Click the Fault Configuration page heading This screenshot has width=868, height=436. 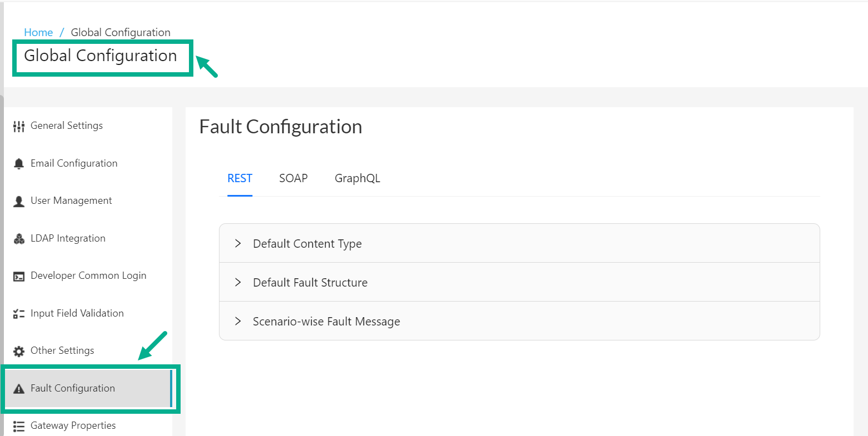pos(281,127)
